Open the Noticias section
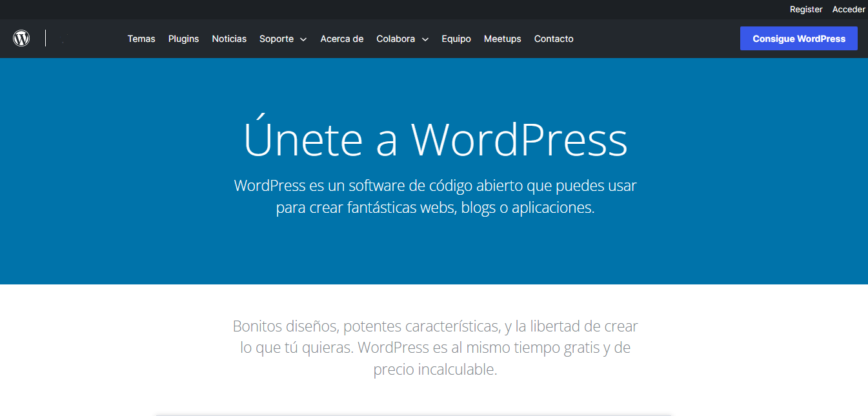This screenshot has width=868, height=416. 229,39
